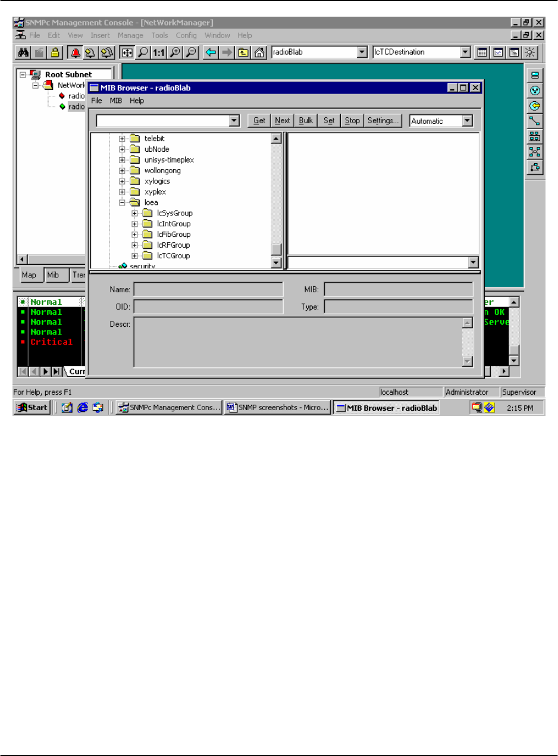Collapse the loea folder

click(122, 202)
